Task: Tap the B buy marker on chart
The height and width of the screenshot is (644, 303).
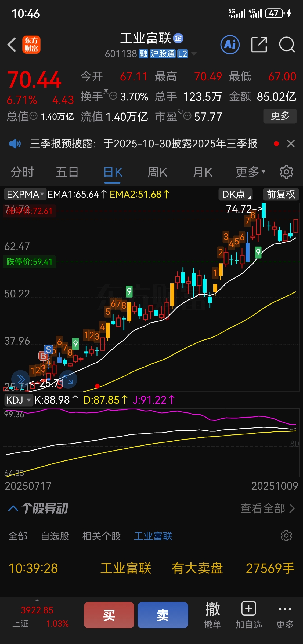Action: [43, 356]
